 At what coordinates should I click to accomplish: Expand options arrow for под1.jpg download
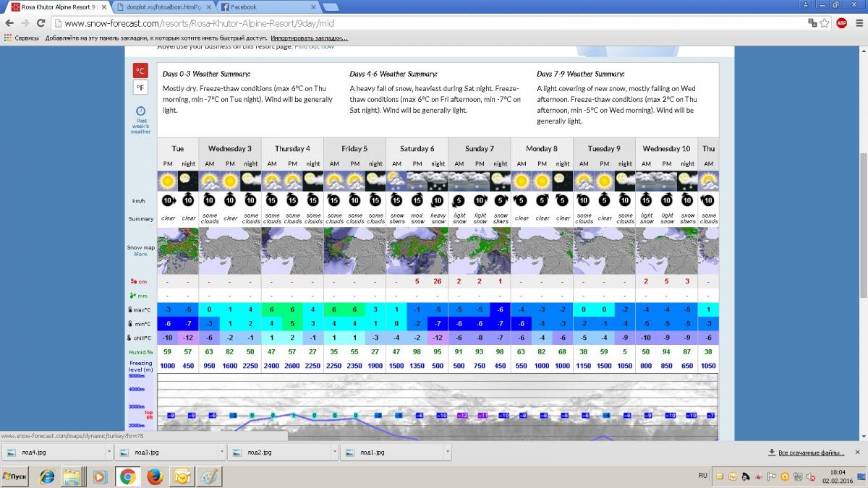tap(447, 453)
